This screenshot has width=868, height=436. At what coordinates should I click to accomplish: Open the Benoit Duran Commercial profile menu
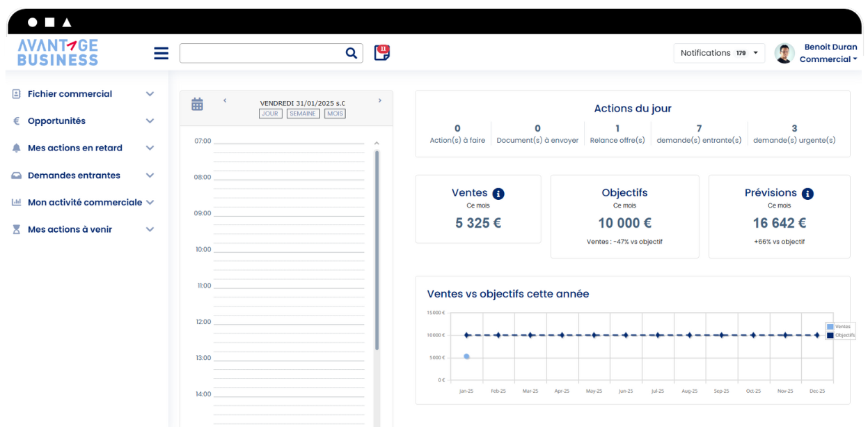coord(816,52)
